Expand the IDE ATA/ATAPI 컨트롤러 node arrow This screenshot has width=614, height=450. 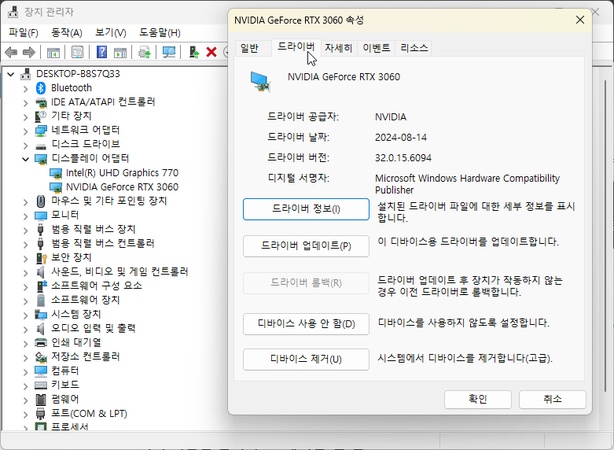tap(25, 103)
